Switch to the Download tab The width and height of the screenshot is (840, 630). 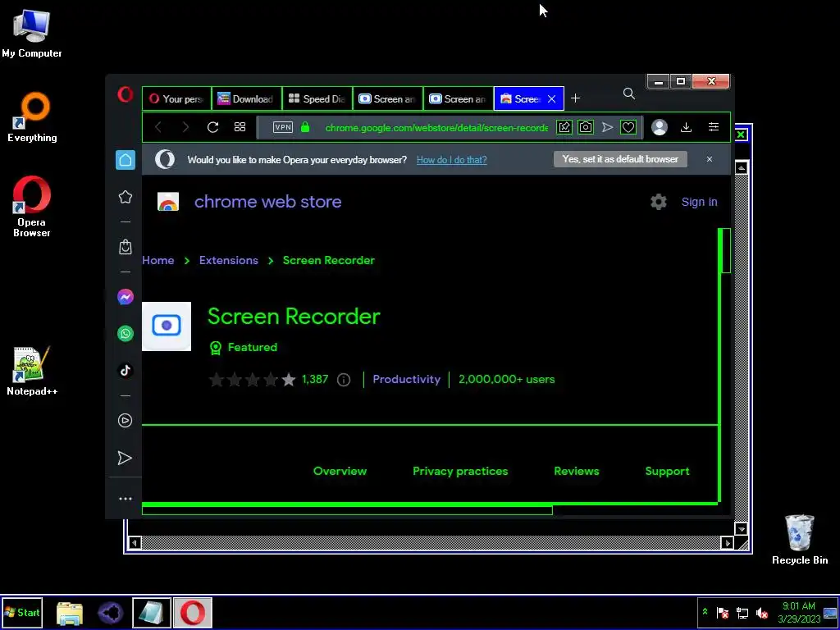tap(247, 98)
